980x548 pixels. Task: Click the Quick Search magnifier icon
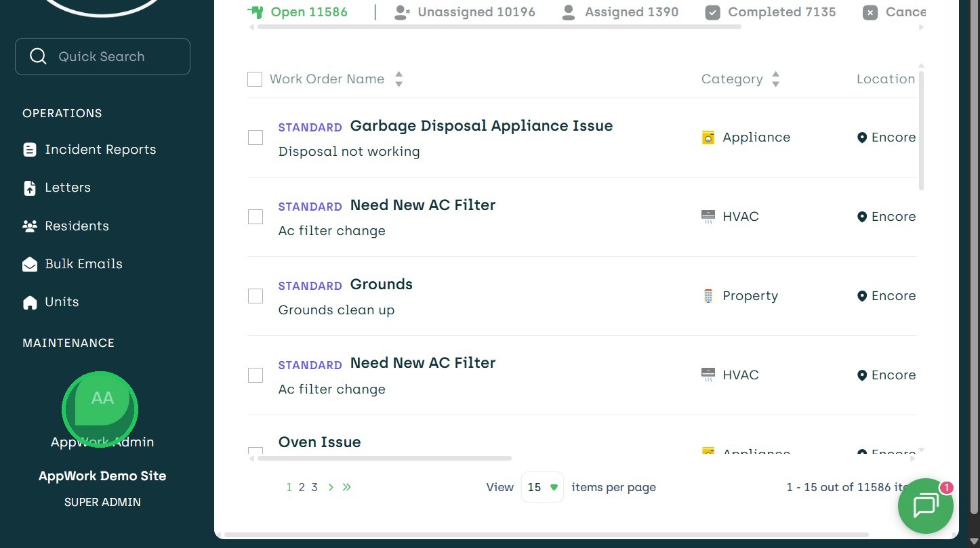click(x=38, y=56)
